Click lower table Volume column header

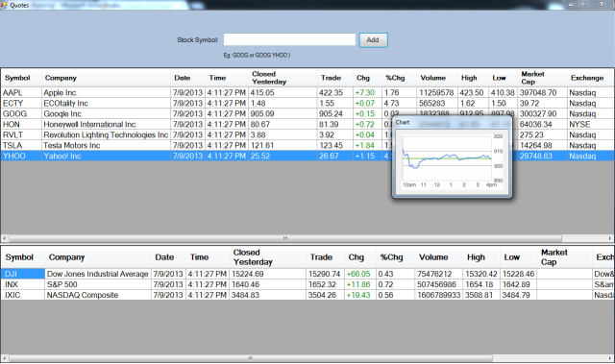tap(438, 257)
